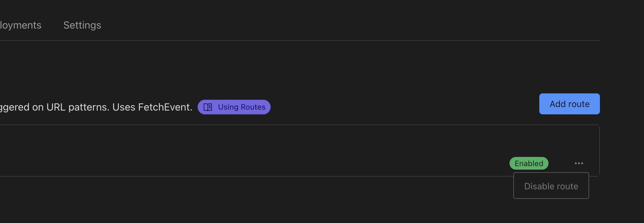Click the green Enabled status badge
644x223 pixels.
pyautogui.click(x=529, y=163)
